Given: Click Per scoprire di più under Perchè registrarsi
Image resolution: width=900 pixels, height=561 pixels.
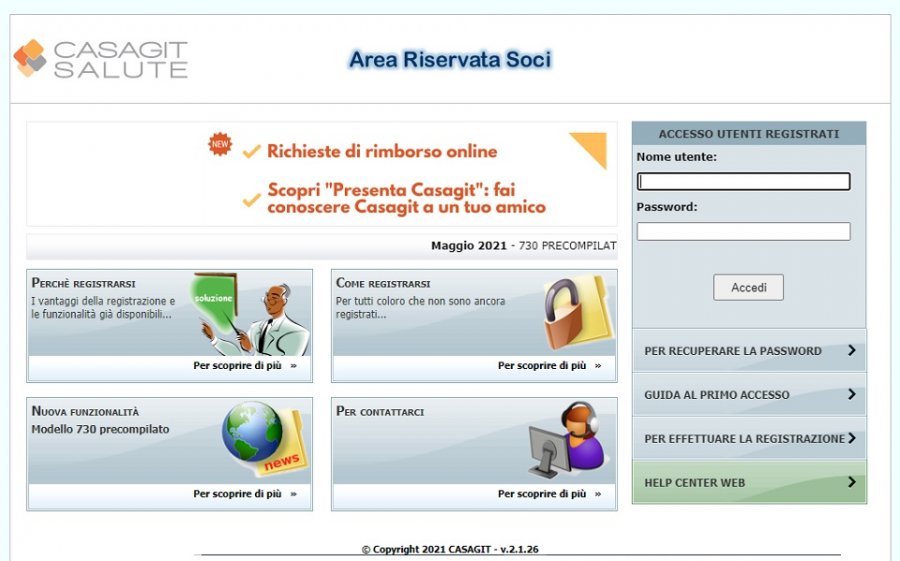Looking at the screenshot, I should click(245, 366).
